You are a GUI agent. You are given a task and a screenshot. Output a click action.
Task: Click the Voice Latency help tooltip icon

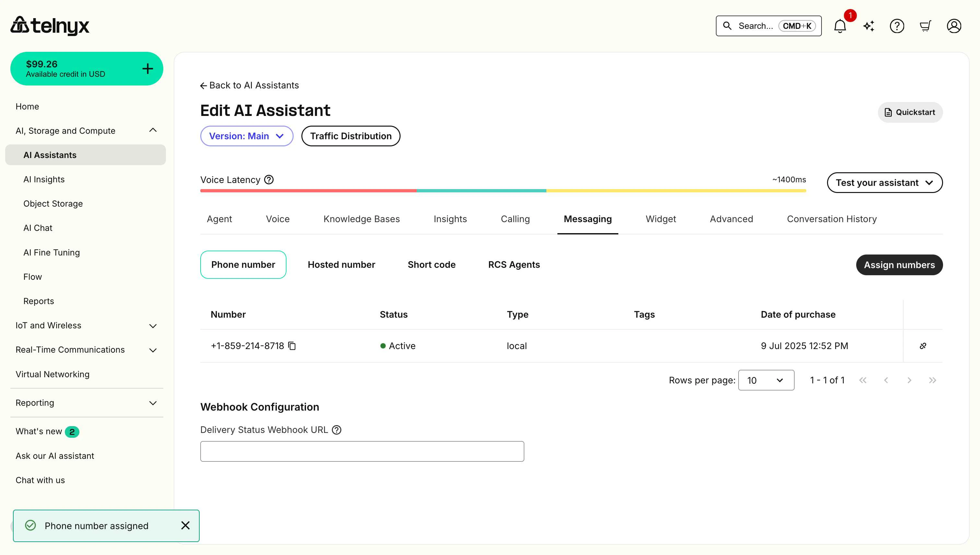coord(269,179)
